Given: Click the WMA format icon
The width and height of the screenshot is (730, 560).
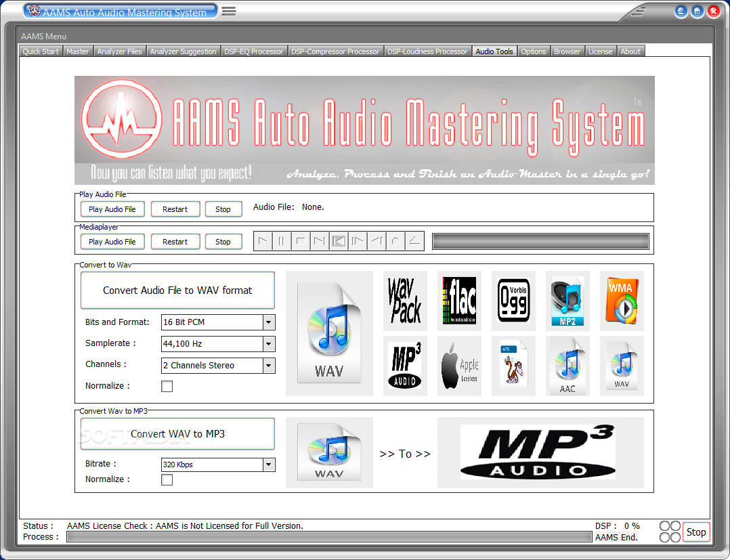Looking at the screenshot, I should pyautogui.click(x=622, y=301).
